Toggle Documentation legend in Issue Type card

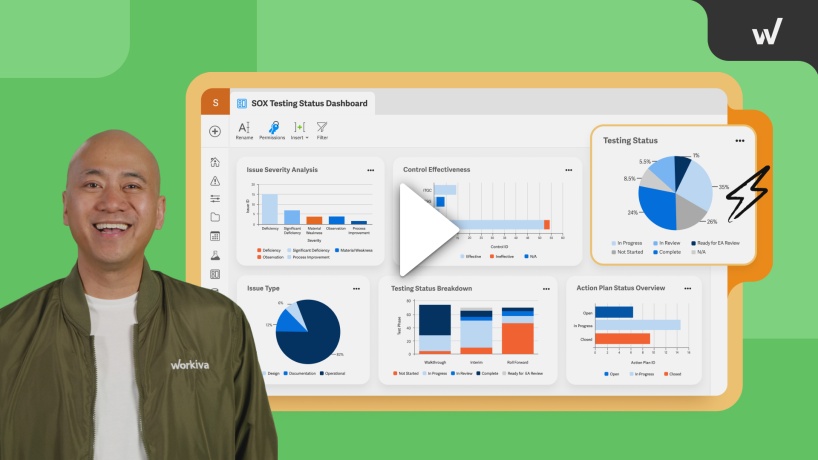click(x=300, y=373)
